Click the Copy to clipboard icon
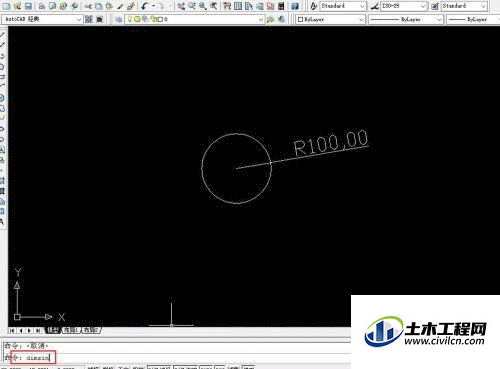 coord(99,6)
